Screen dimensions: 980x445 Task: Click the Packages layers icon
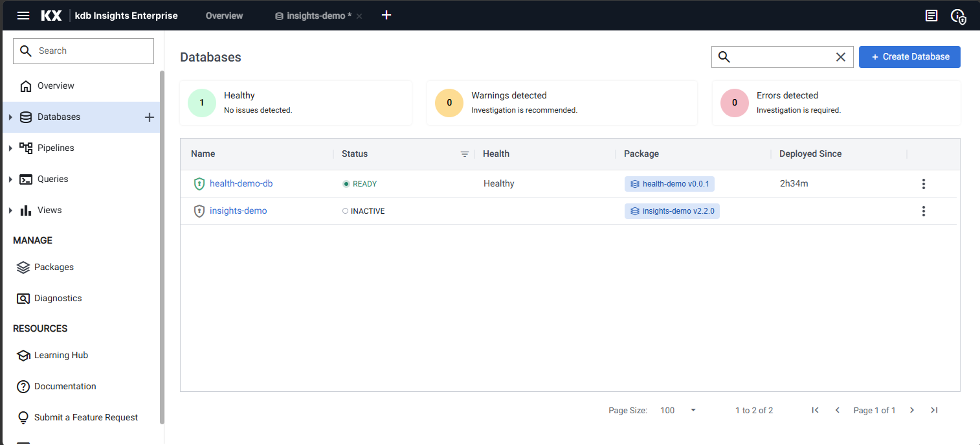click(23, 267)
